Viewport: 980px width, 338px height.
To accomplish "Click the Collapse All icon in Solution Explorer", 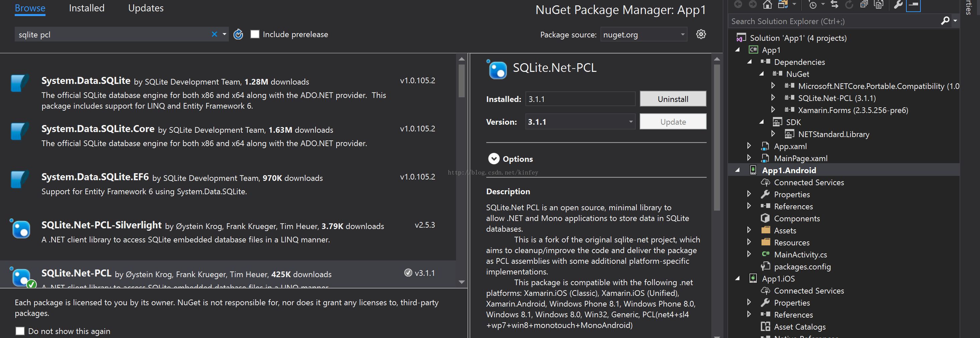I will pos(864,4).
